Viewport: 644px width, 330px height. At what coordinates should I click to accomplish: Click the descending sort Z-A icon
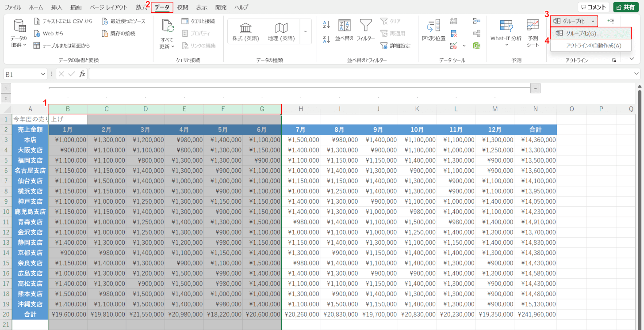point(326,39)
